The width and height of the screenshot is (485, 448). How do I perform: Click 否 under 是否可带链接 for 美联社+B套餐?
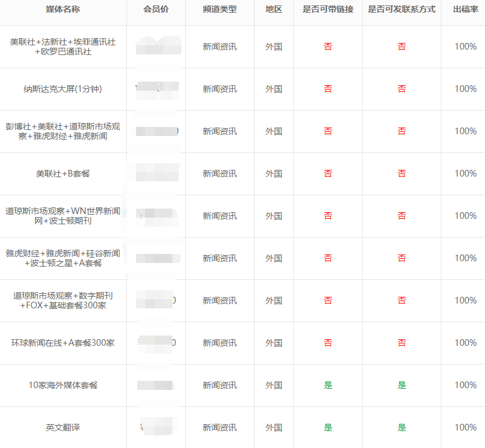327,174
